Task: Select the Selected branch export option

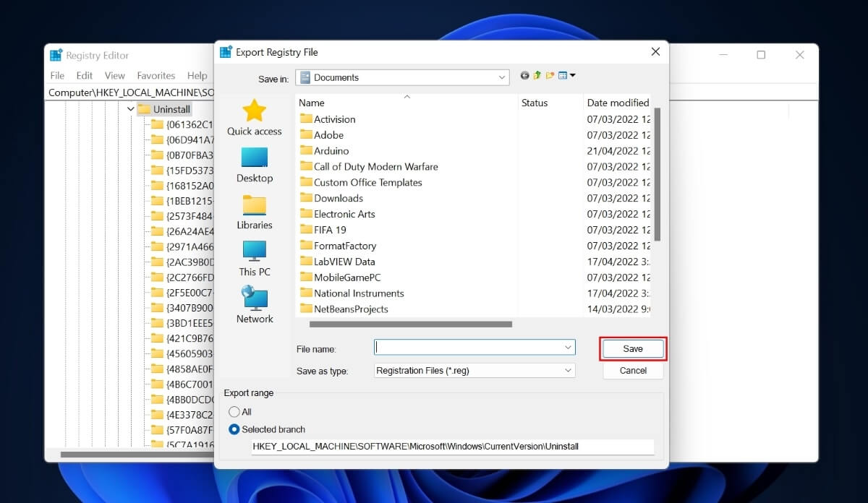Action: click(x=234, y=429)
